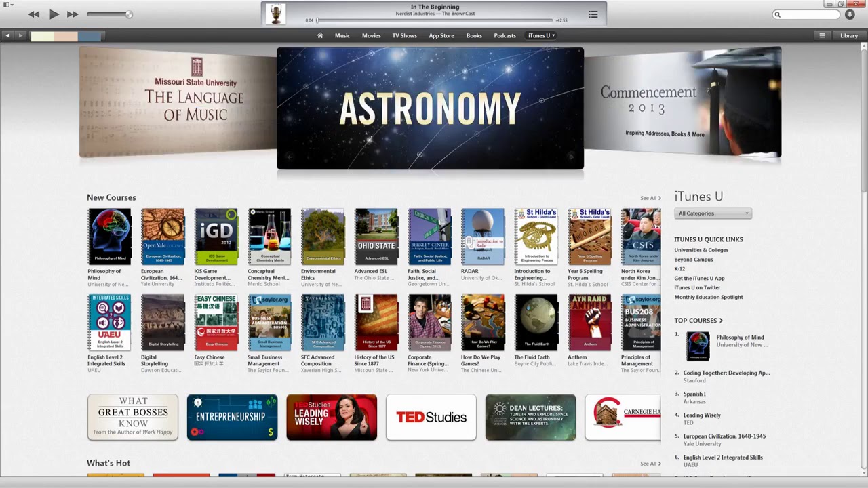Skip back with the rewind button
This screenshot has height=488, width=868.
coord(34,14)
